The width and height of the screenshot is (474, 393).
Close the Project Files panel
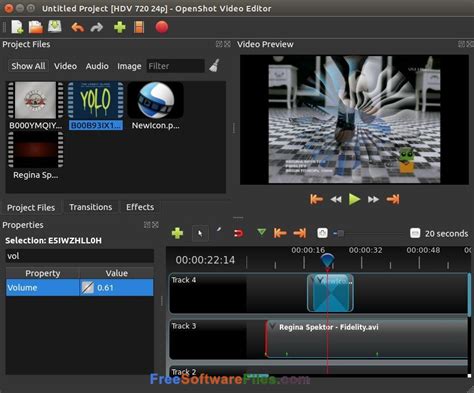click(x=227, y=44)
